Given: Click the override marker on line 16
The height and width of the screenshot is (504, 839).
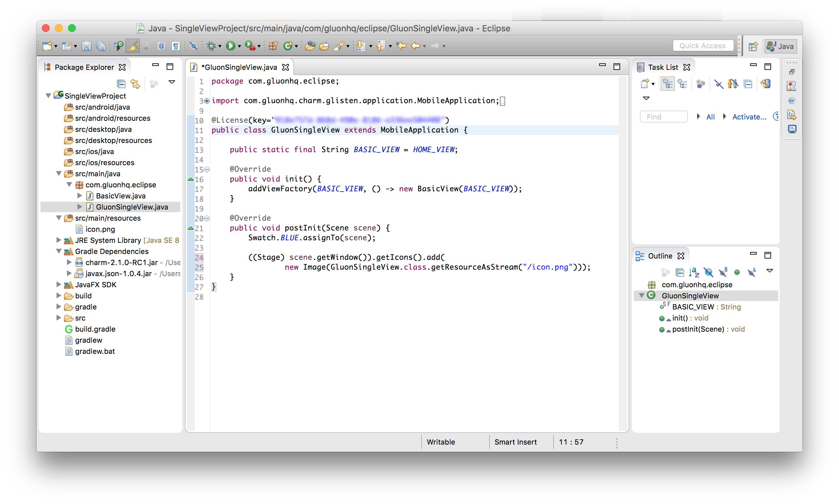Looking at the screenshot, I should [190, 179].
